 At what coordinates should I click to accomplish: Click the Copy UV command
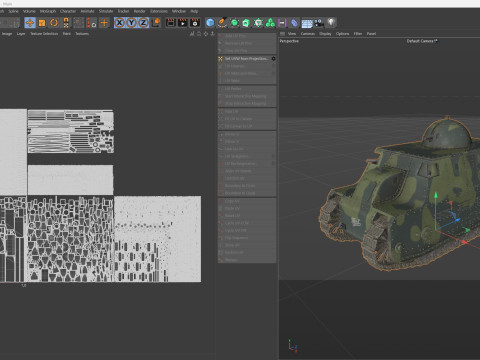247,201
